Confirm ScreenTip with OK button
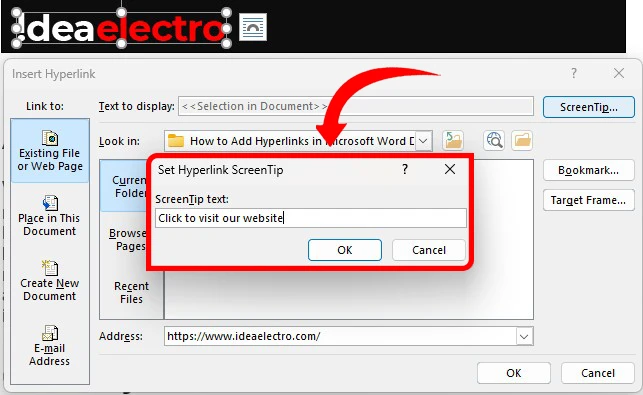Screen dimensions: 643x395 (x=345, y=250)
